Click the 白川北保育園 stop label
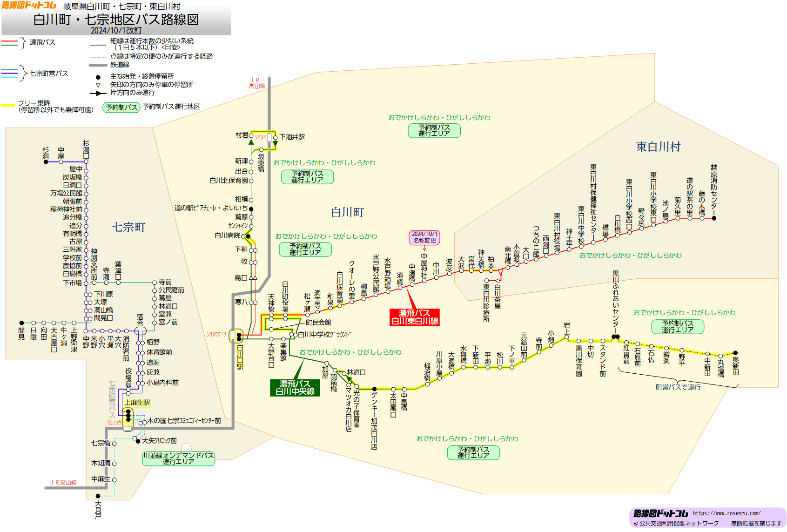787x532 pixels. pos(229,181)
